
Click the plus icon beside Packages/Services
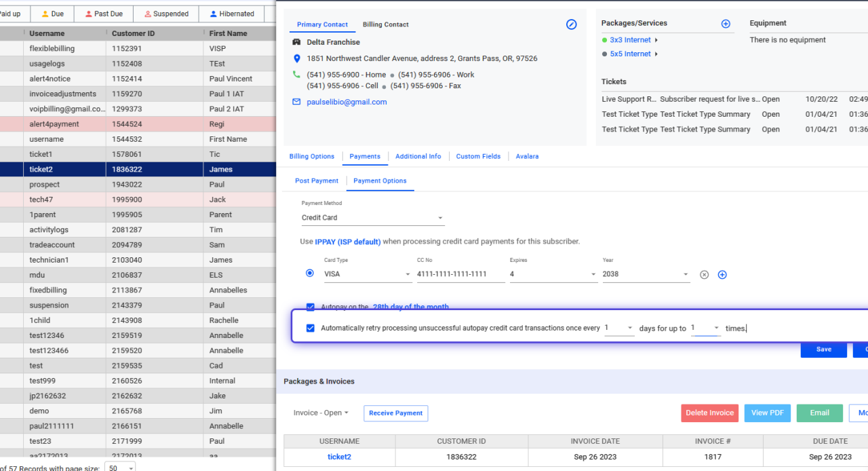(x=726, y=24)
